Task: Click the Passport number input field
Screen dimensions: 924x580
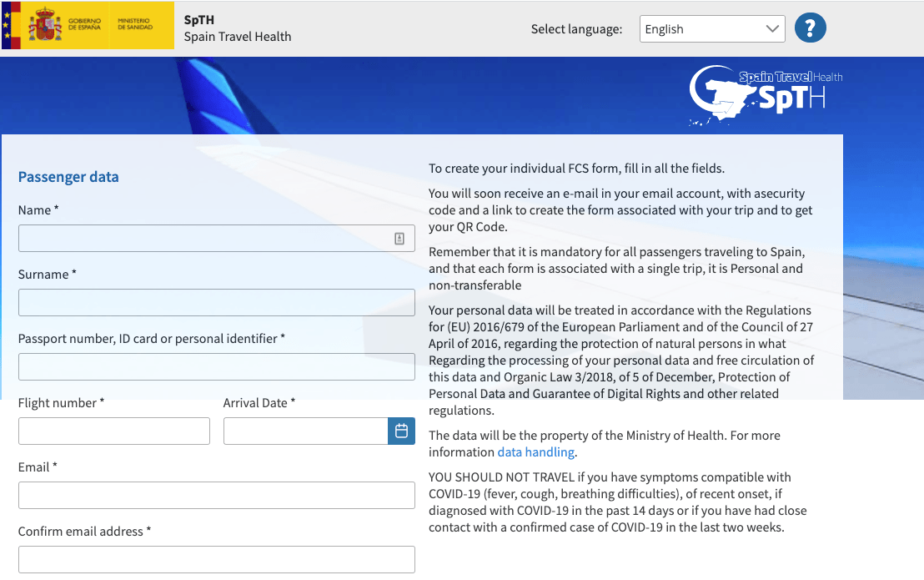Action: (216, 366)
